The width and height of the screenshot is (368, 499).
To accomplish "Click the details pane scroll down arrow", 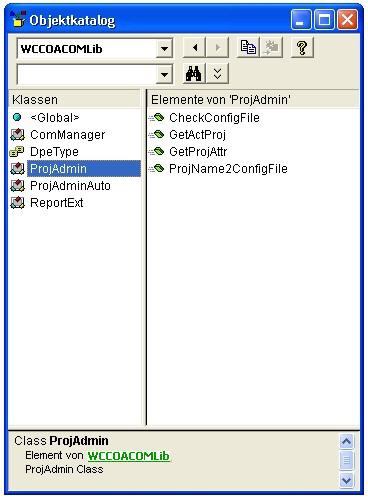I will tap(346, 480).
